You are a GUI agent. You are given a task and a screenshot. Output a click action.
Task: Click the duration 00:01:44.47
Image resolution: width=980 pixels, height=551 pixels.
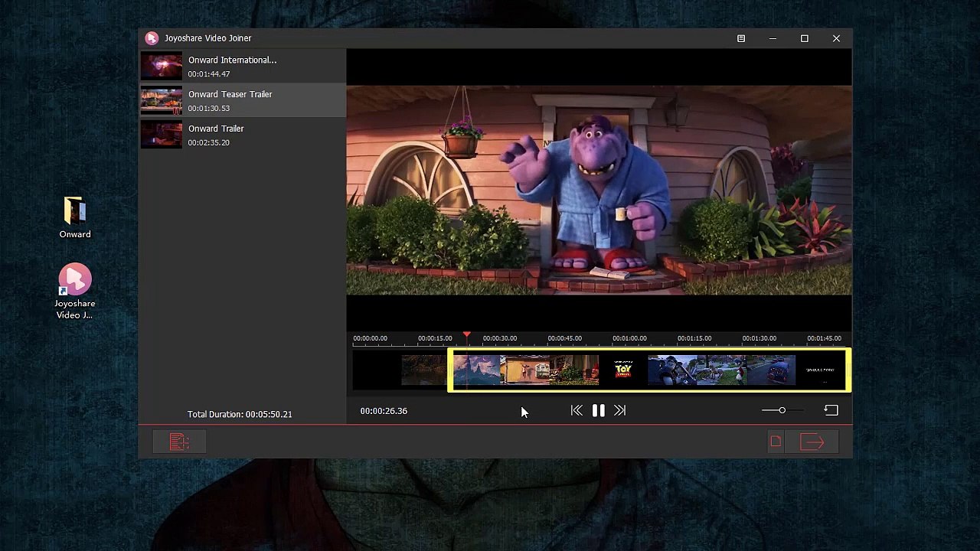(x=209, y=74)
